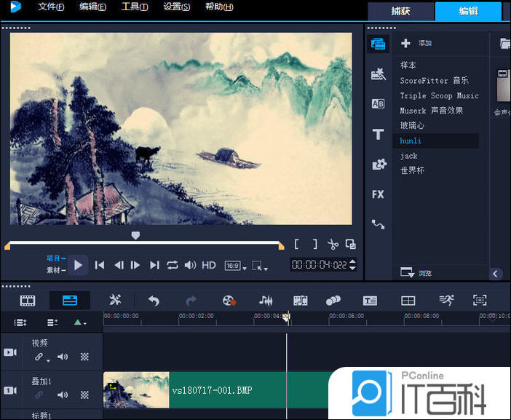511x420 pixels.
Task: Click the scissors split clip icon
Action: (x=333, y=245)
